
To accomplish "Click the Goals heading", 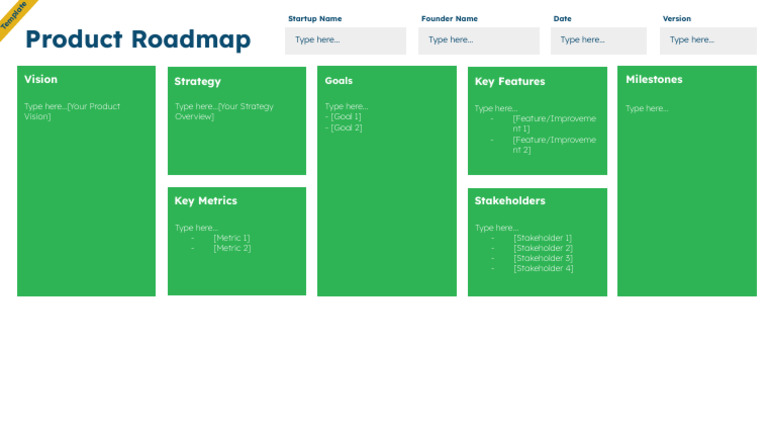I will pos(338,81).
